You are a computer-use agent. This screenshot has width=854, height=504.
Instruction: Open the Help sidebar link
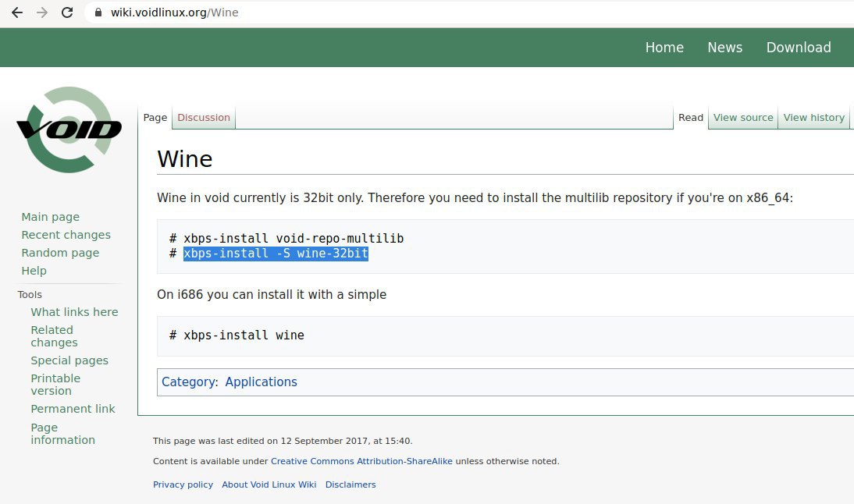(34, 271)
